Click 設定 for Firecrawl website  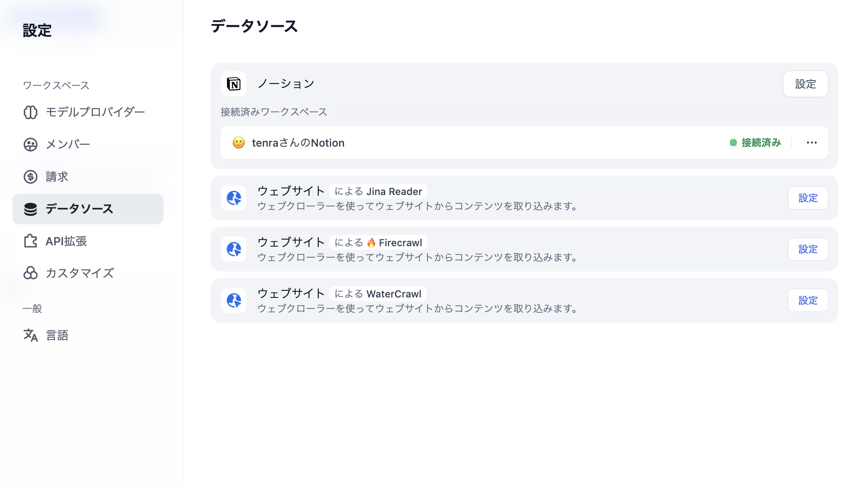(x=808, y=249)
